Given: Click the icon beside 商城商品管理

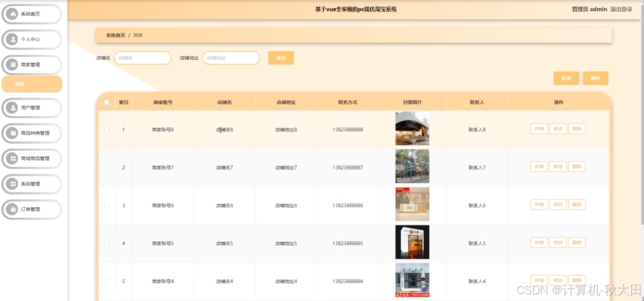Looking at the screenshot, I should tap(12, 158).
